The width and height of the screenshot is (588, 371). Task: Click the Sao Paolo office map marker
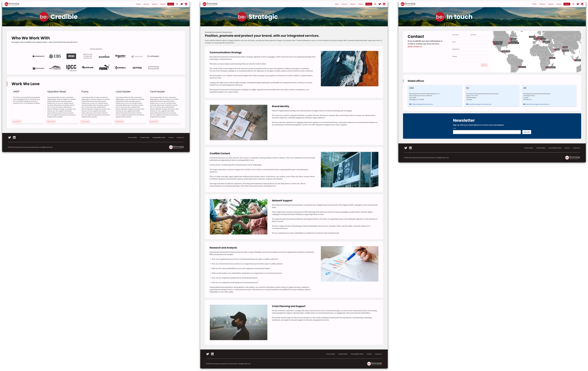point(522,67)
